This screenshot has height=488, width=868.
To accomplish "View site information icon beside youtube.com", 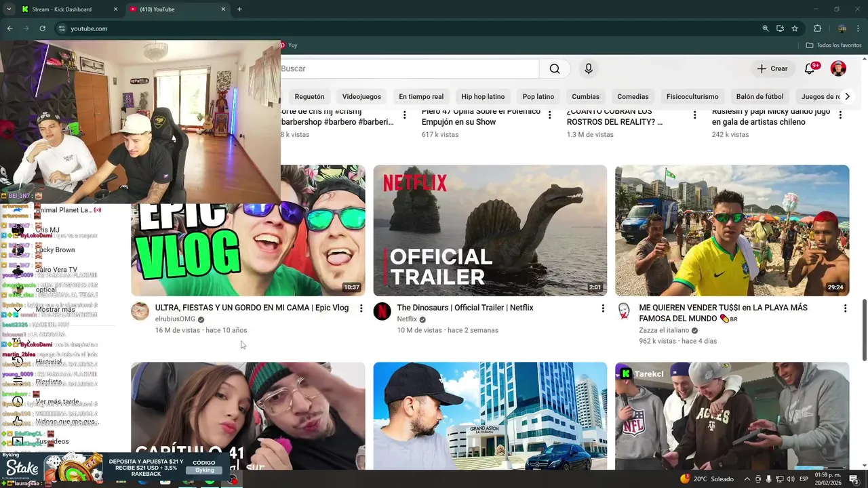I will [x=62, y=28].
